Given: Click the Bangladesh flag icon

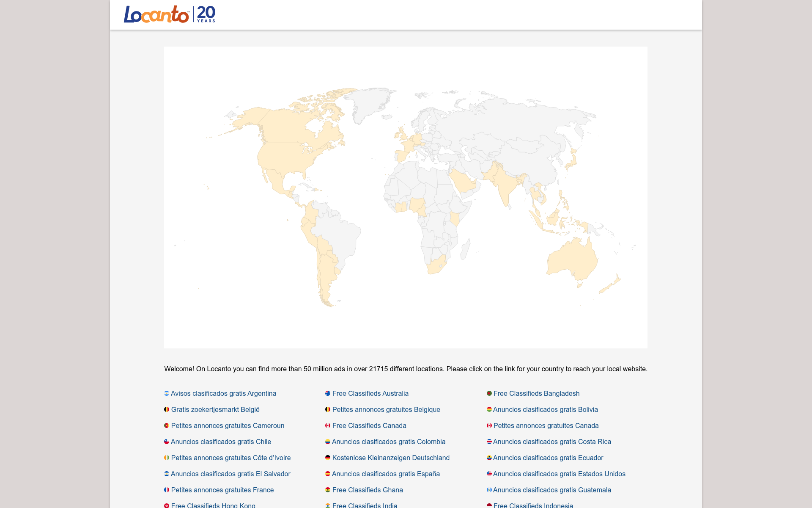Looking at the screenshot, I should 489,393.
